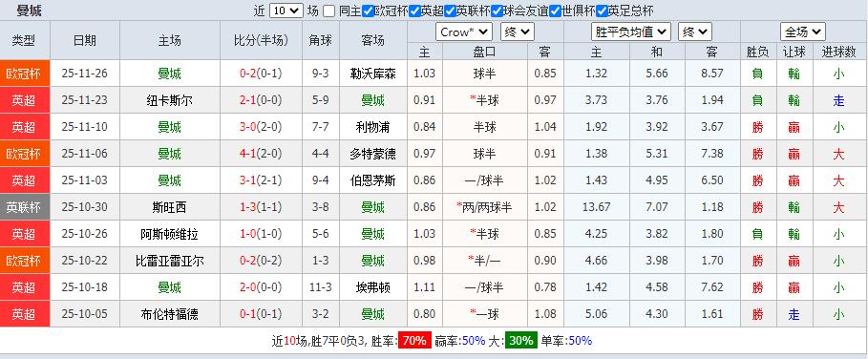Click the 11-3 corner count
The image size is (868, 359).
(x=321, y=287)
